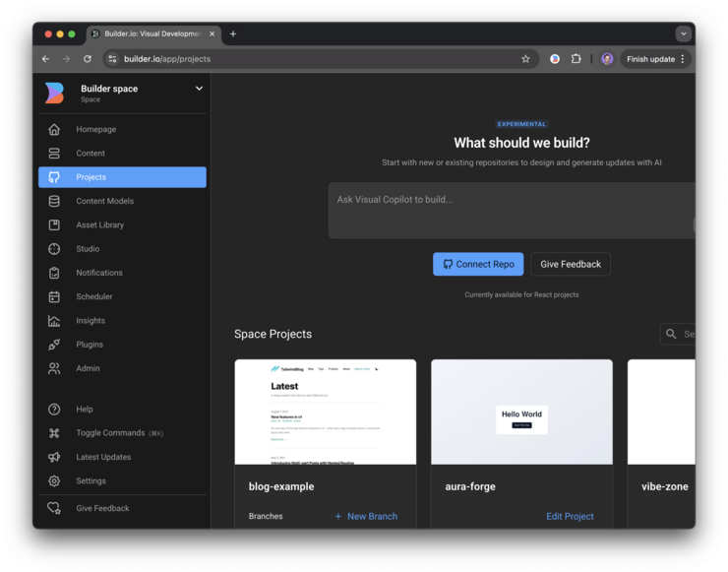728x572 pixels.
Task: Click the Chrome profile avatar
Action: tap(607, 59)
